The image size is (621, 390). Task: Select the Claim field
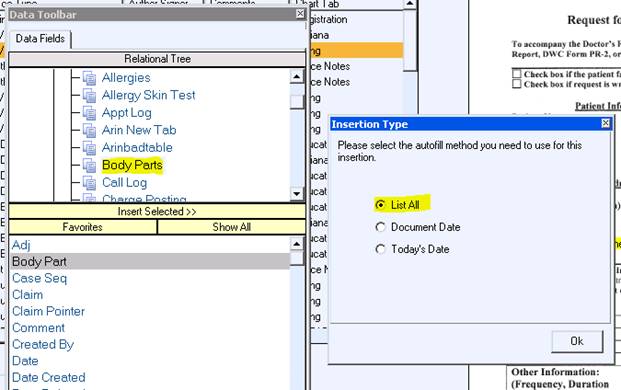(28, 295)
